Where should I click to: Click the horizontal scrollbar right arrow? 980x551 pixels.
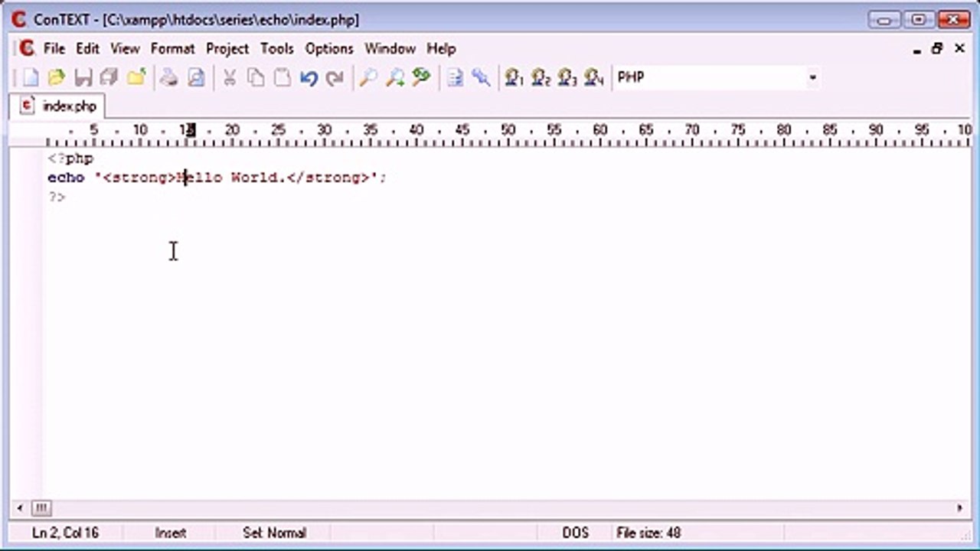[960, 507]
